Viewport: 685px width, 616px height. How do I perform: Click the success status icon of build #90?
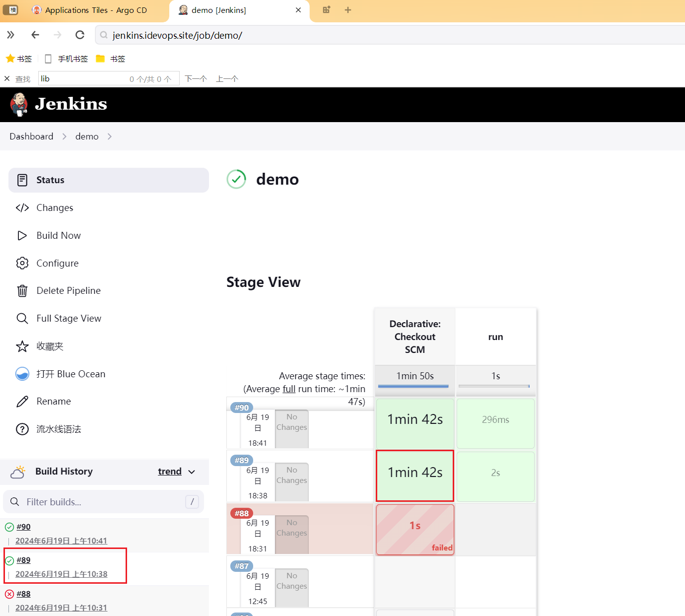tap(9, 527)
